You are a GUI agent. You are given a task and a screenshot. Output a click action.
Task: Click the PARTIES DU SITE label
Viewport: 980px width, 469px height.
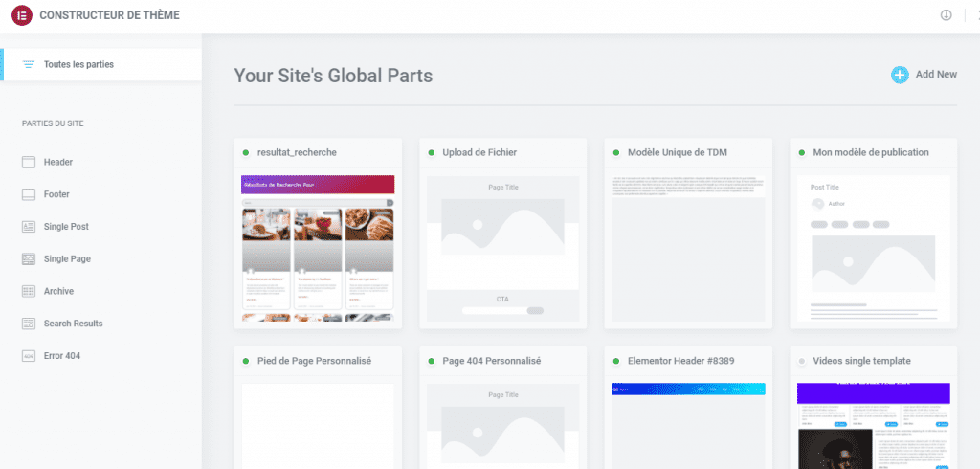(x=53, y=123)
